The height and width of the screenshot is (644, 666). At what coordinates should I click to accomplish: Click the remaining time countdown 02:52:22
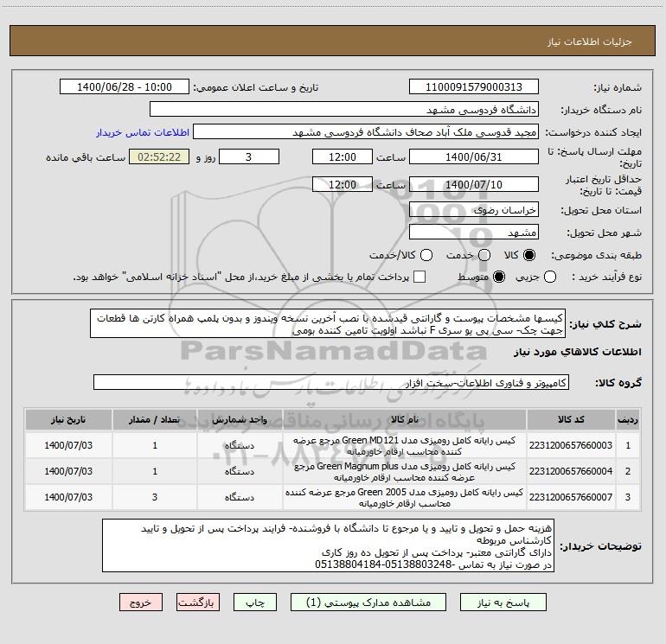159,156
